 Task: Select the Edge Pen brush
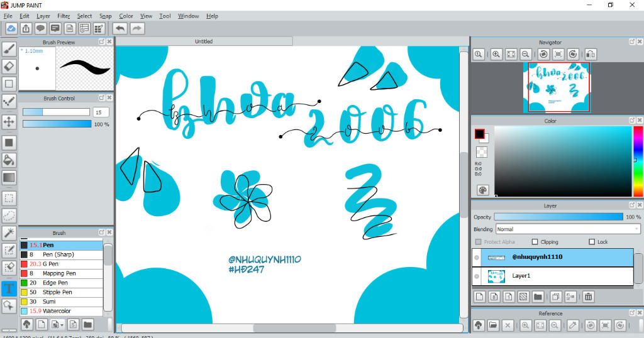pos(62,283)
